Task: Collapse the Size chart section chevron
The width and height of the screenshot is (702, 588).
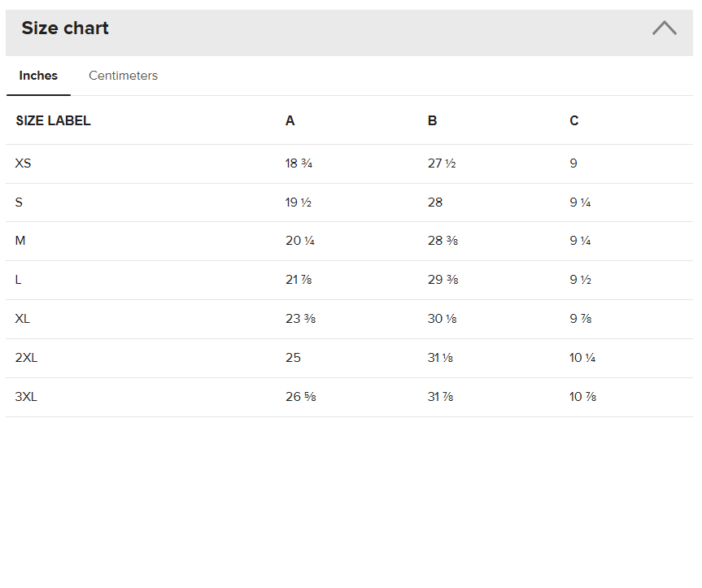Action: (665, 28)
